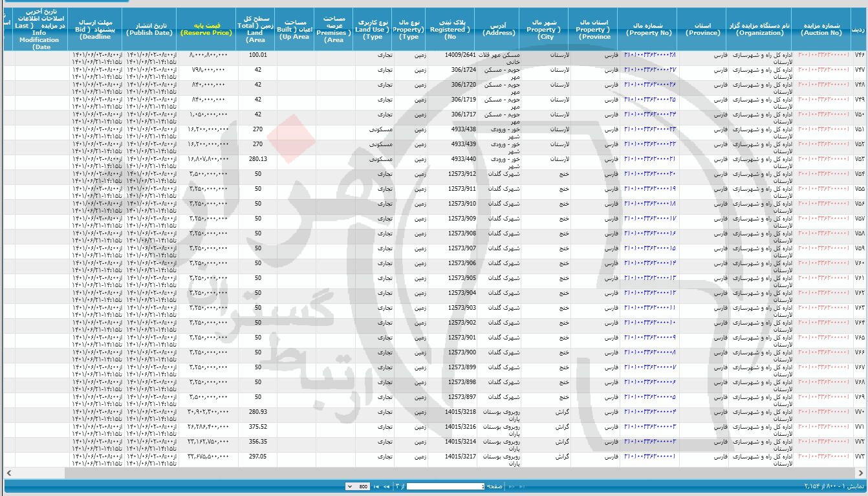Click the record count text in the footer

pyautogui.click(x=833, y=486)
